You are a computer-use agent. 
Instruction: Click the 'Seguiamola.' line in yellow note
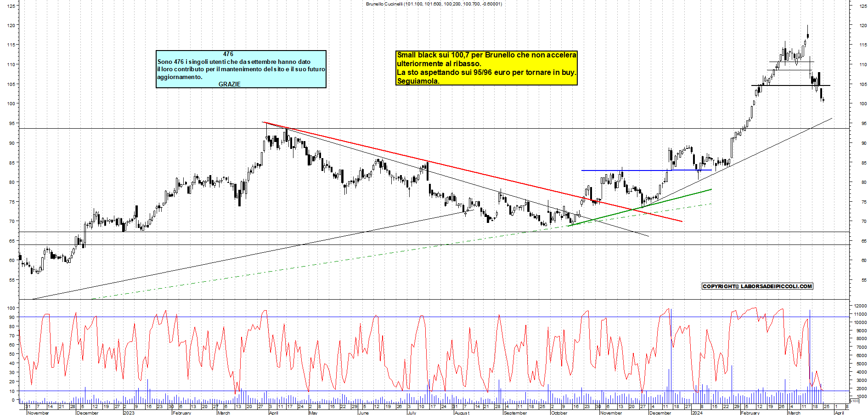click(x=418, y=81)
